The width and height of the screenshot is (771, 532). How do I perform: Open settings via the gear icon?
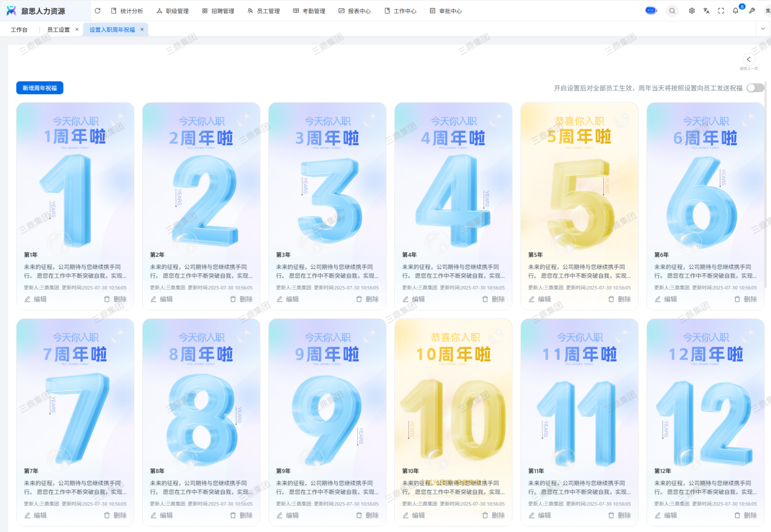click(691, 11)
